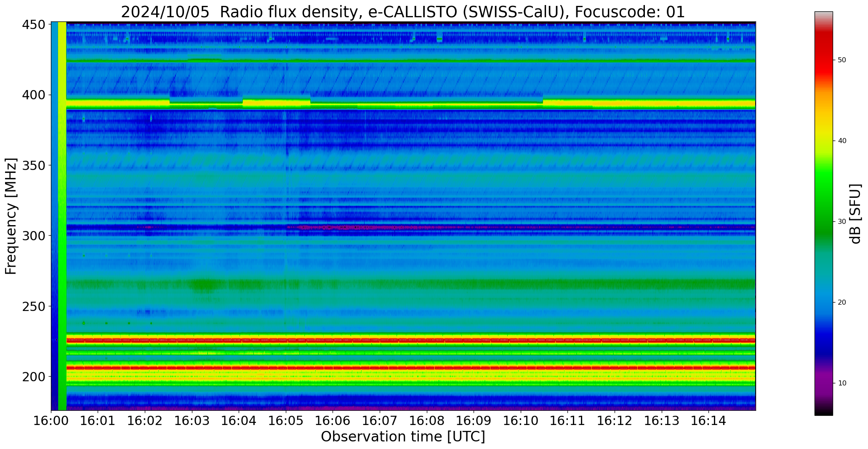Click the plot title mentioning e-CALLISTO
This screenshot has height=449, width=868.
[x=403, y=12]
